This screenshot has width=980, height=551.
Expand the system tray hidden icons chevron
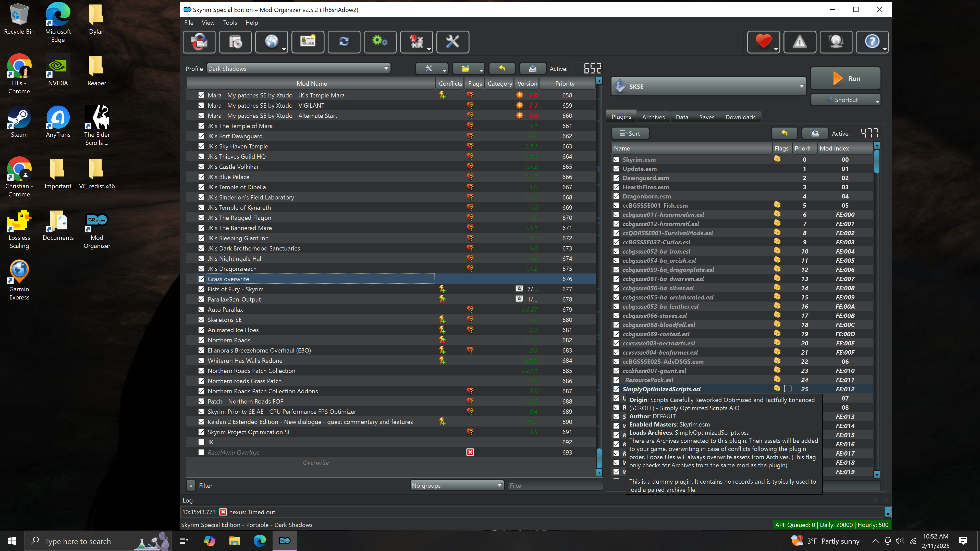(x=875, y=541)
